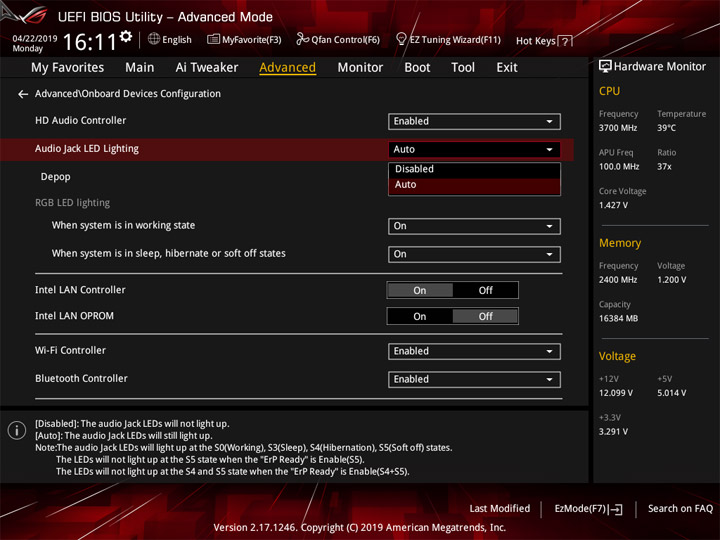Click the Hot Keys question mark icon
Image resolution: width=720 pixels, height=540 pixels.
tap(565, 41)
